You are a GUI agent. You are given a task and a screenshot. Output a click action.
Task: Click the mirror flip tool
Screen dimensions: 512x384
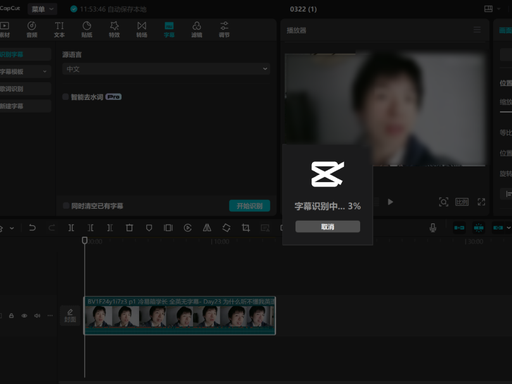pos(207,228)
